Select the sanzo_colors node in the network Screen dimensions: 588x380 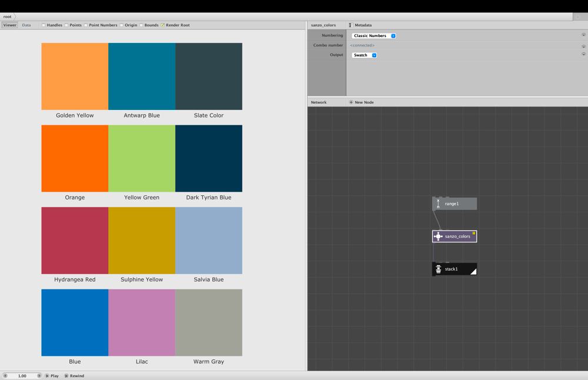coord(455,236)
